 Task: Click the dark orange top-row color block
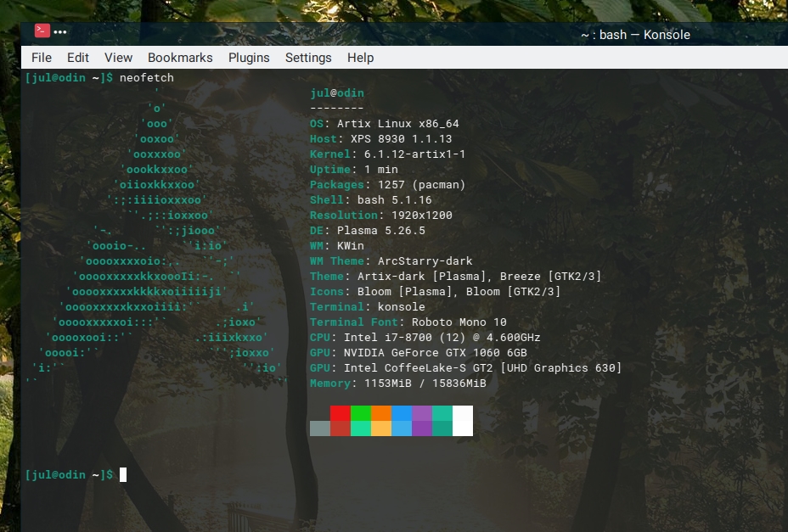(x=381, y=413)
